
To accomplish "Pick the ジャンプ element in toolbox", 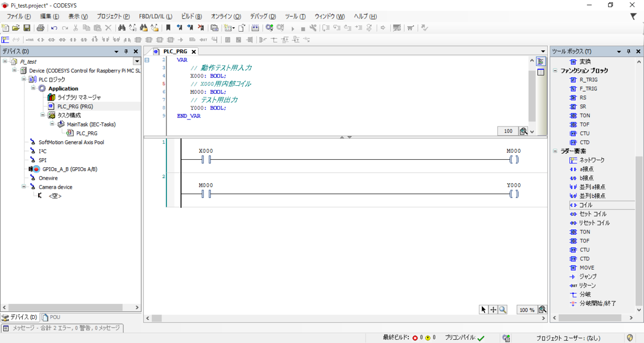I will pyautogui.click(x=582, y=277).
